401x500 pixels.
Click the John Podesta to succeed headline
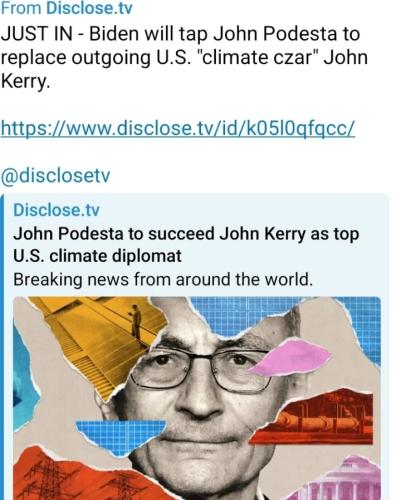click(x=186, y=245)
